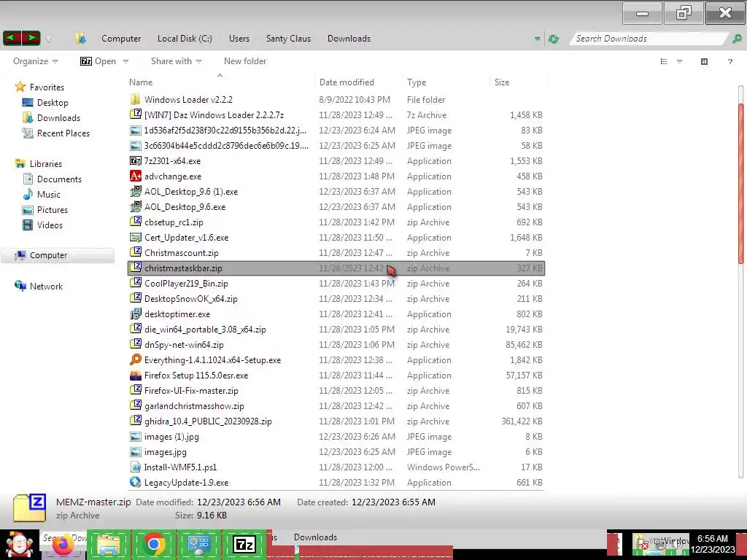Select garlandchristmasshow.zip file
Image resolution: width=747 pixels, height=560 pixels.
click(x=336, y=405)
